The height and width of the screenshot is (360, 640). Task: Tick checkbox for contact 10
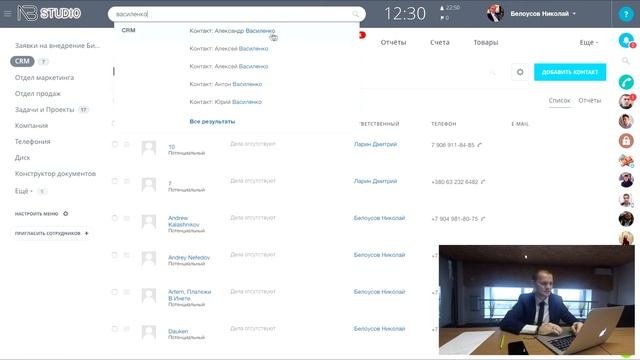(x=115, y=144)
